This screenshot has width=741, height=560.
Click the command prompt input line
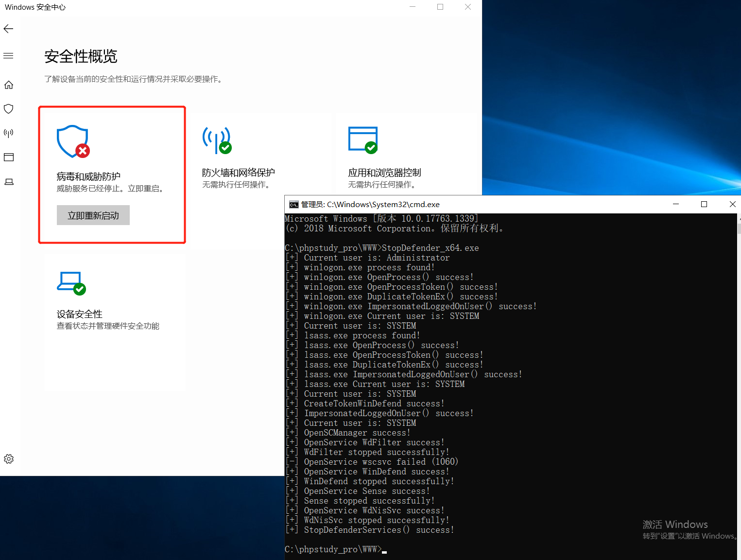(383, 549)
